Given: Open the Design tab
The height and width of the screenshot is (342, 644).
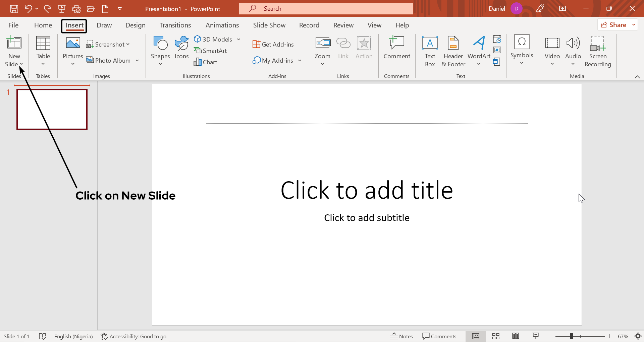Looking at the screenshot, I should (136, 25).
